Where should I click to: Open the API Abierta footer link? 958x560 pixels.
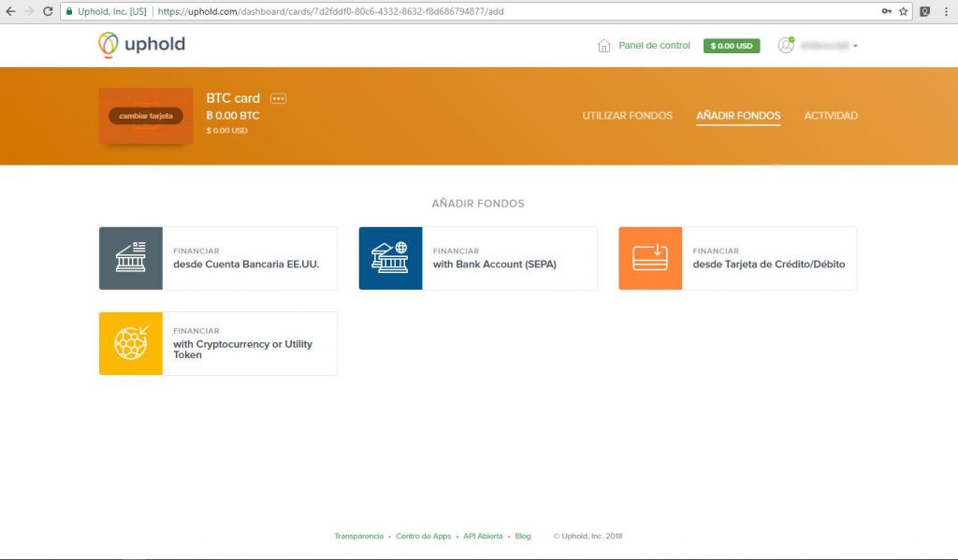483,537
